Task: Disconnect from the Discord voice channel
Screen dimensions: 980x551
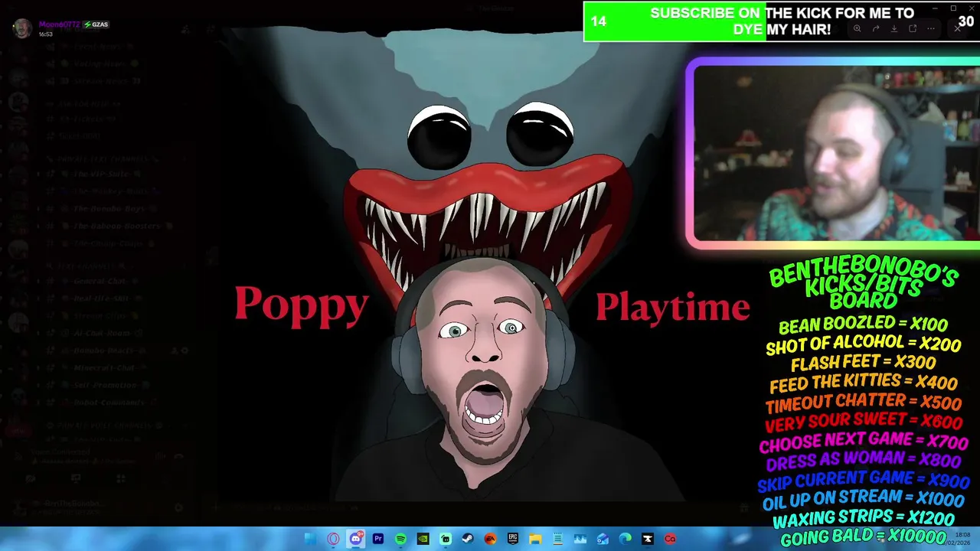Action: [x=178, y=457]
